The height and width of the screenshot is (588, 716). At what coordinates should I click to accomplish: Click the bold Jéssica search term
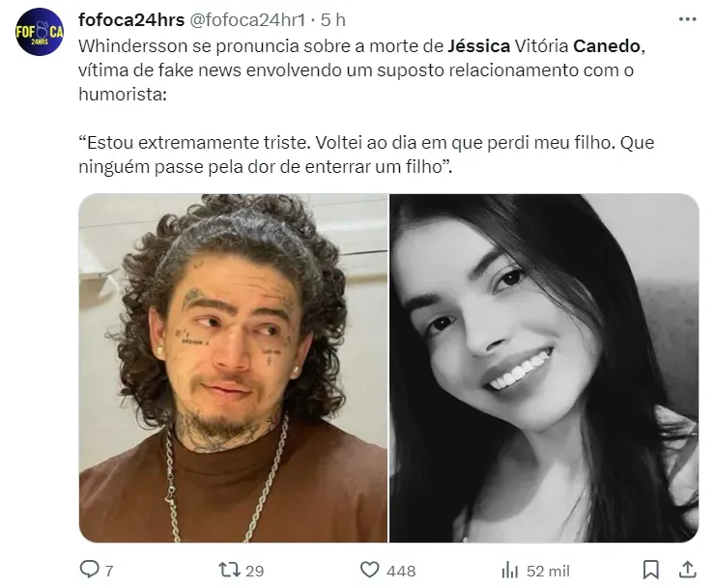pyautogui.click(x=478, y=46)
